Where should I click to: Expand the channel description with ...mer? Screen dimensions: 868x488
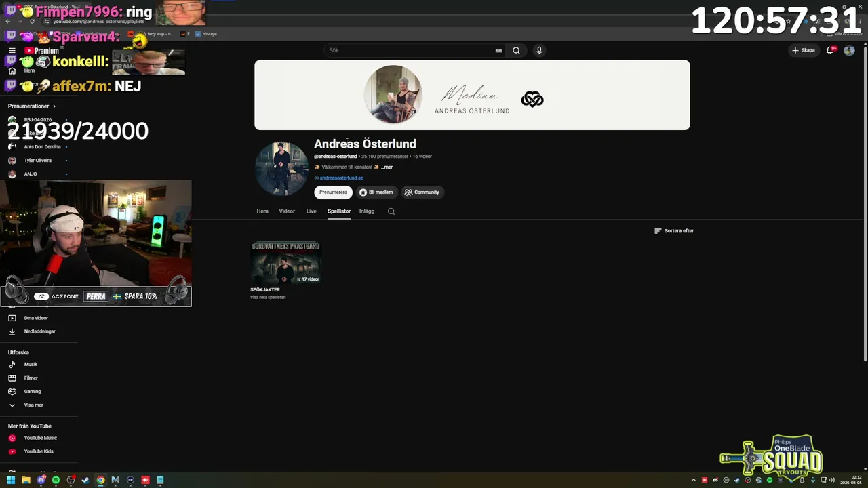pyautogui.click(x=387, y=167)
